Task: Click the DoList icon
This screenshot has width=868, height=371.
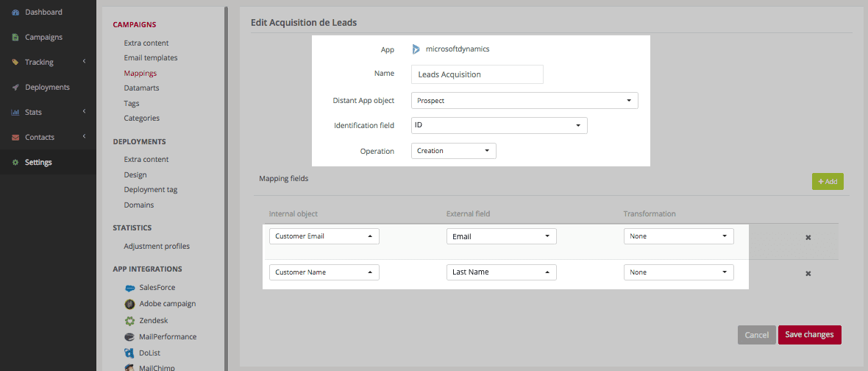Action: point(130,353)
